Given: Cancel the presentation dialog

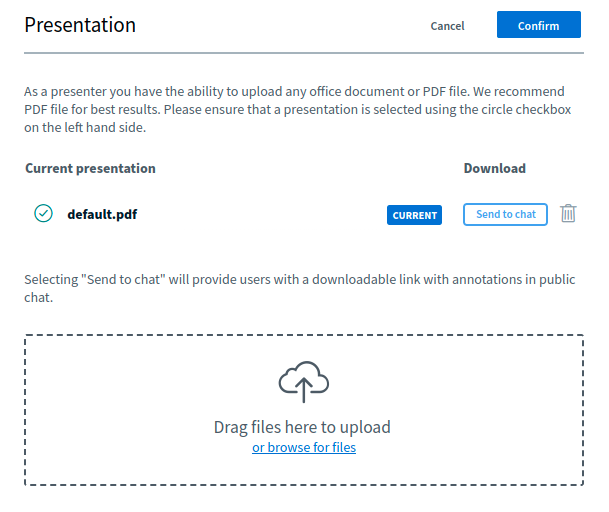Looking at the screenshot, I should [447, 26].
